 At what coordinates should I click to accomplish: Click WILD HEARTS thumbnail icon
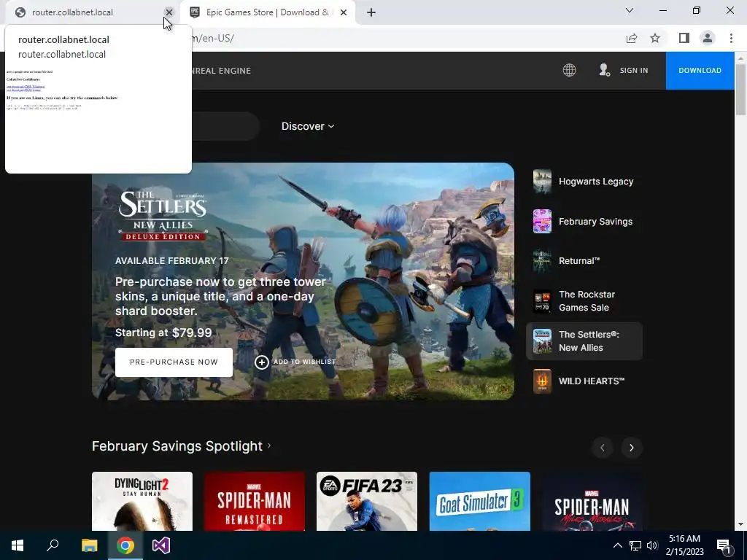(542, 381)
